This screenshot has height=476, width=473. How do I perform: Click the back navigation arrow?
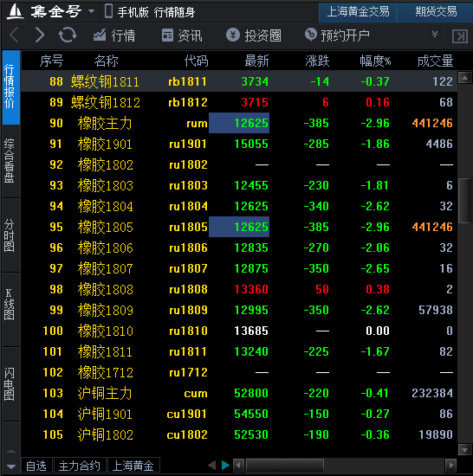[14, 35]
